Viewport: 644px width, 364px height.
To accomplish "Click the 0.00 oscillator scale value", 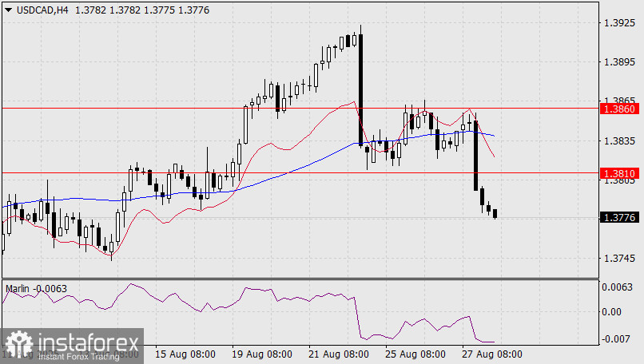I will coord(611,312).
